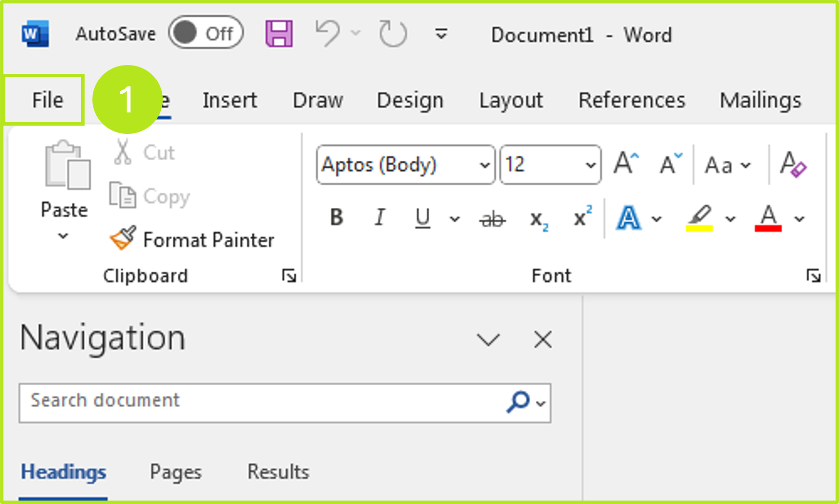Image resolution: width=839 pixels, height=504 pixels.
Task: Toggle bold formatting
Action: click(x=336, y=218)
